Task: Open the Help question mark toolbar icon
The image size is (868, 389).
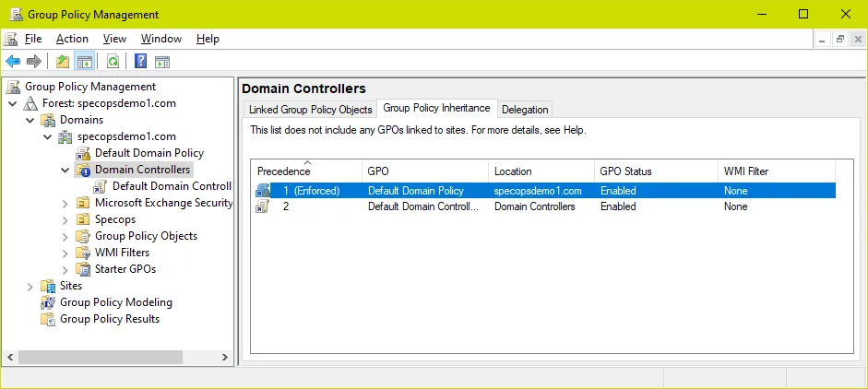Action: click(x=140, y=61)
